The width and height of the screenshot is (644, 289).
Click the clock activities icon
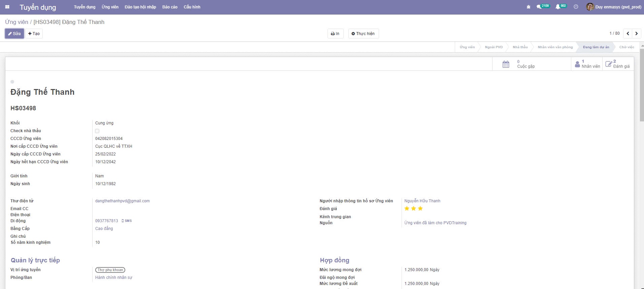(x=576, y=7)
